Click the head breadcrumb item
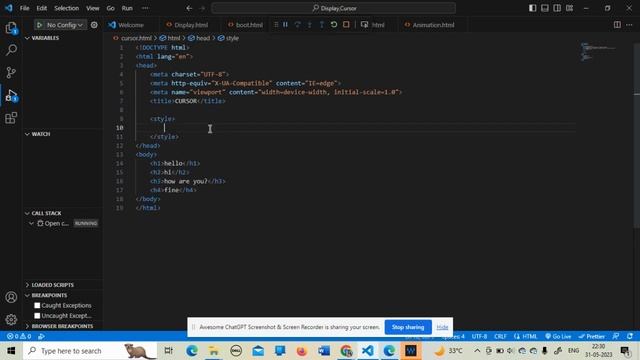The height and width of the screenshot is (360, 640). pyautogui.click(x=203, y=38)
